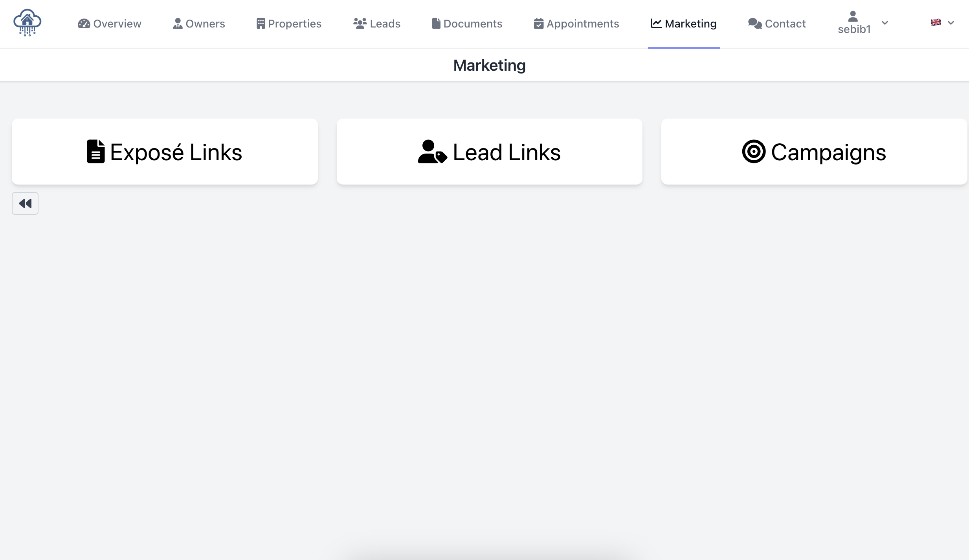Expand the language selector chevron
Image resolution: width=969 pixels, height=560 pixels.
951,23
